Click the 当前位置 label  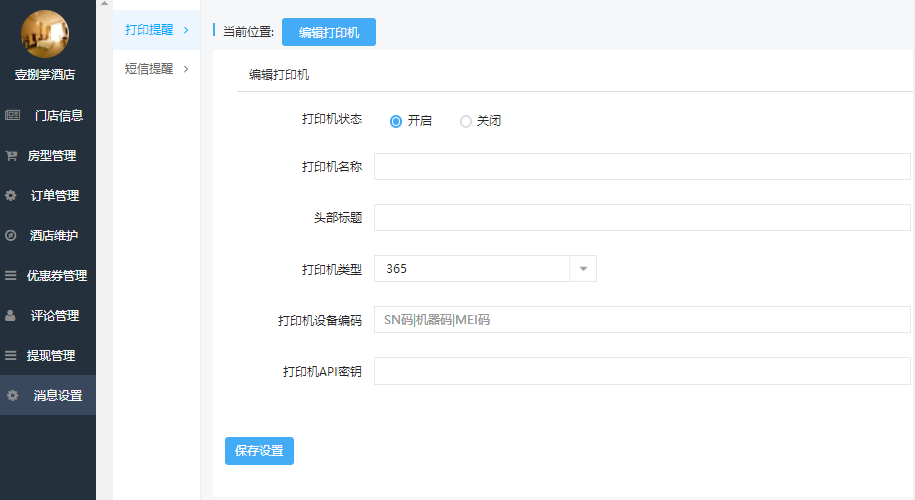pos(249,32)
